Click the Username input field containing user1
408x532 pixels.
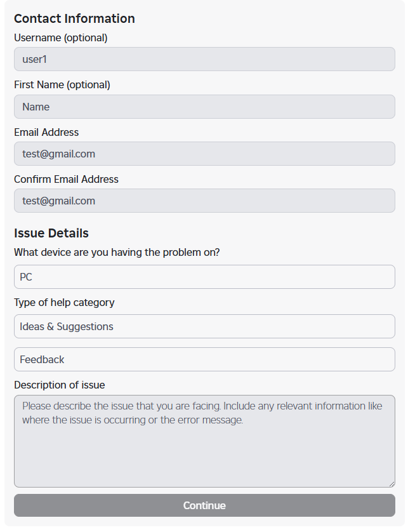pyautogui.click(x=204, y=60)
